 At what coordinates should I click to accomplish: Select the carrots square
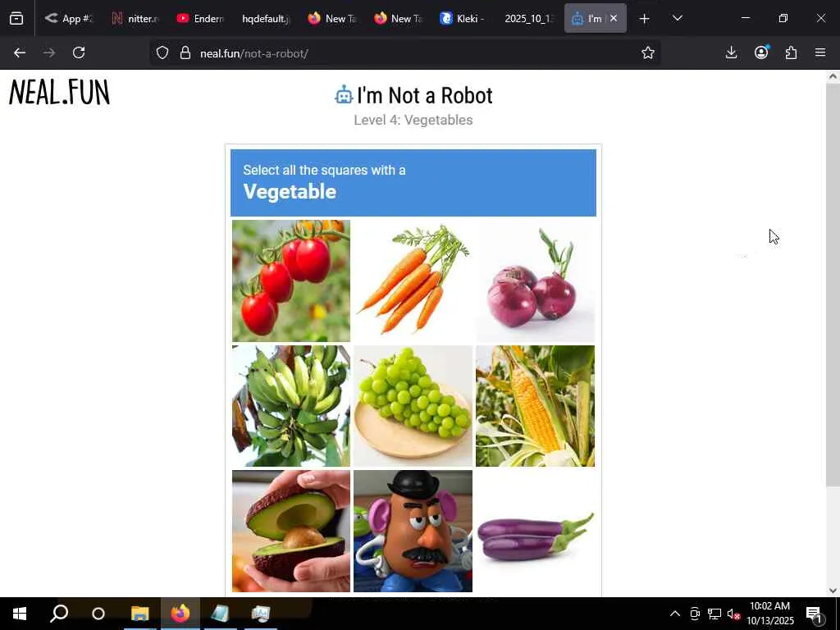pos(413,281)
